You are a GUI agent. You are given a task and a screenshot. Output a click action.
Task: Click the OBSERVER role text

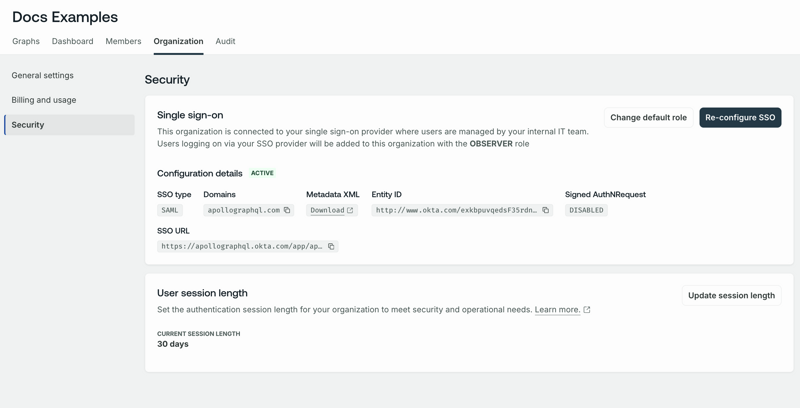491,144
